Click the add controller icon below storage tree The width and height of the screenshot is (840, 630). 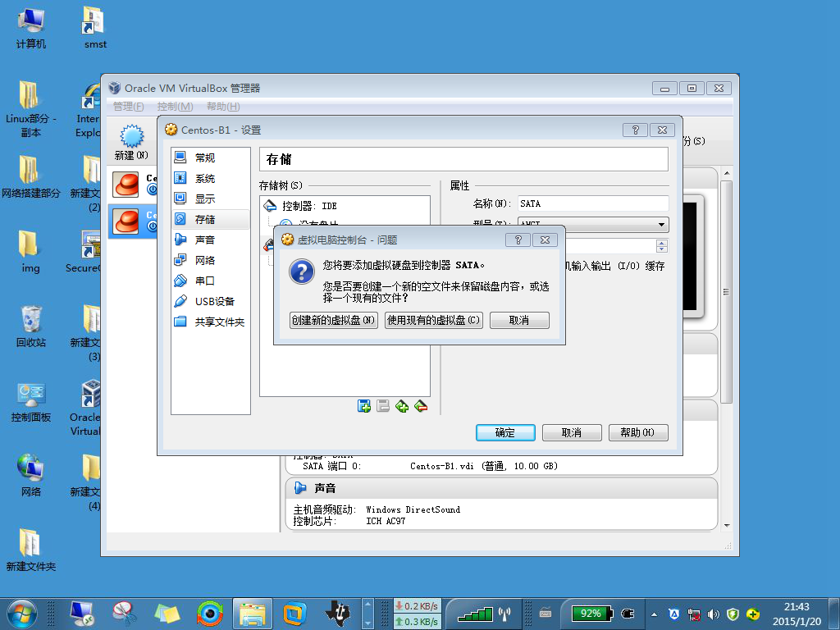(363, 406)
